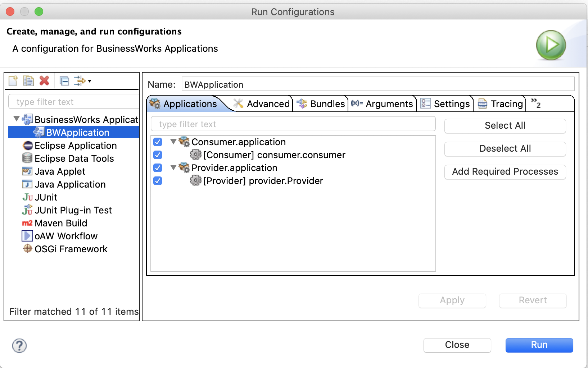This screenshot has height=368, width=588.
Task: Click the Java Application icon
Action: click(27, 184)
